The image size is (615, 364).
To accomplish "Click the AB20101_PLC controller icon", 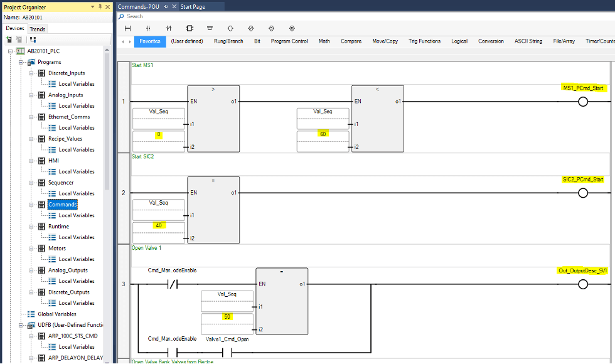I will point(20,51).
